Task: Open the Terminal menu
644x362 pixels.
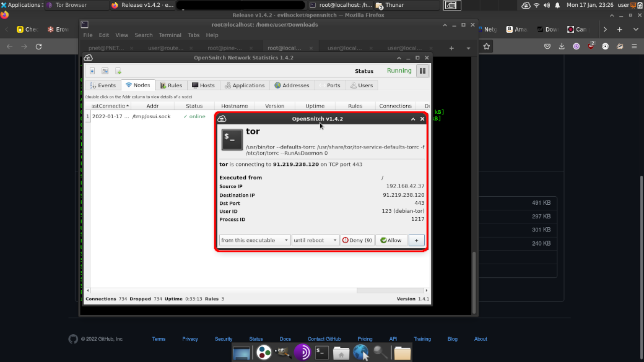Action: (170, 35)
